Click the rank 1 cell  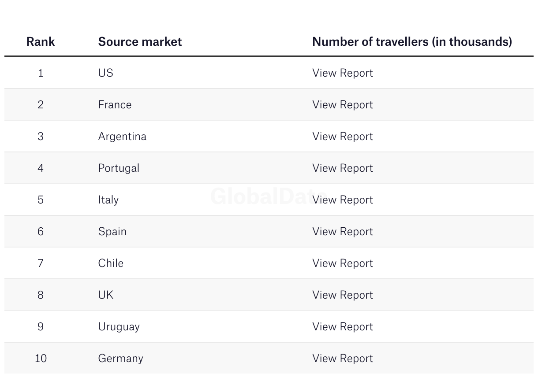coord(41,73)
